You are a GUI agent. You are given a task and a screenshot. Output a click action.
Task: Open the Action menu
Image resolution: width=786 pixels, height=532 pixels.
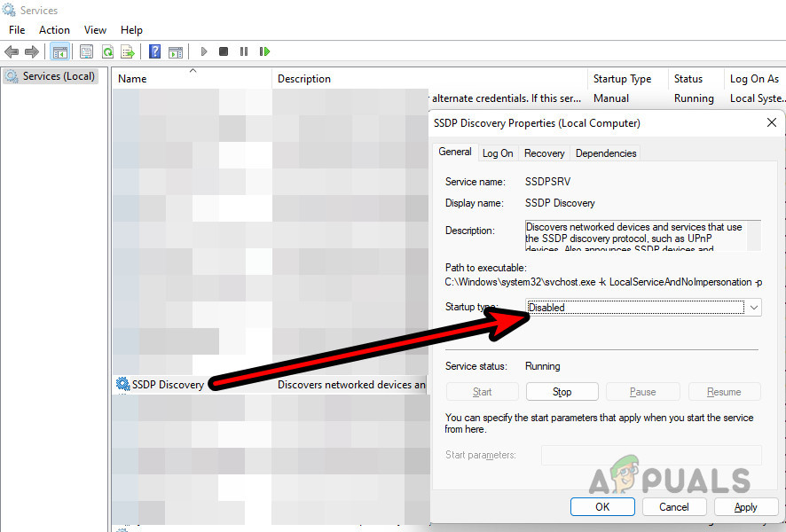[x=54, y=29]
